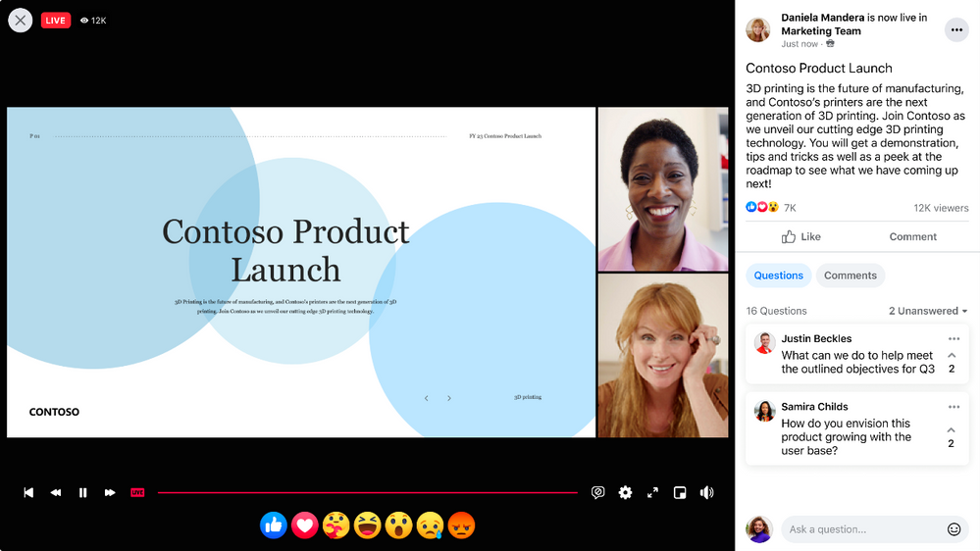Open options for Justin Beckles' question
This screenshot has width=980, height=551.
pos(954,338)
